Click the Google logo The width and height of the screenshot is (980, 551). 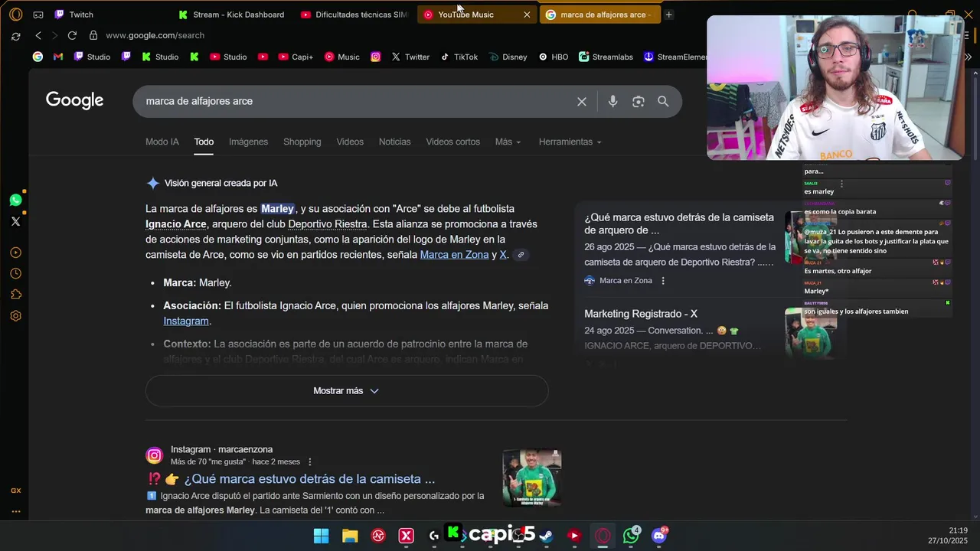pos(74,100)
